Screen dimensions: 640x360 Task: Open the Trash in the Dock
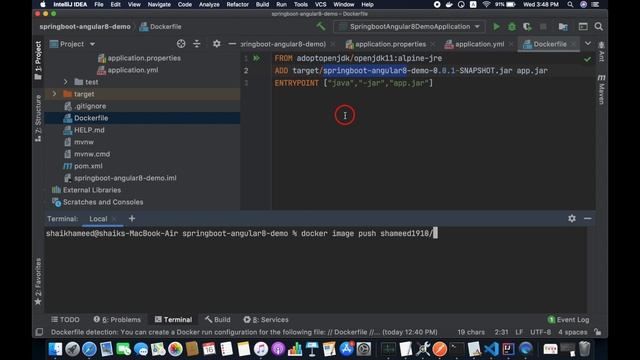point(584,349)
